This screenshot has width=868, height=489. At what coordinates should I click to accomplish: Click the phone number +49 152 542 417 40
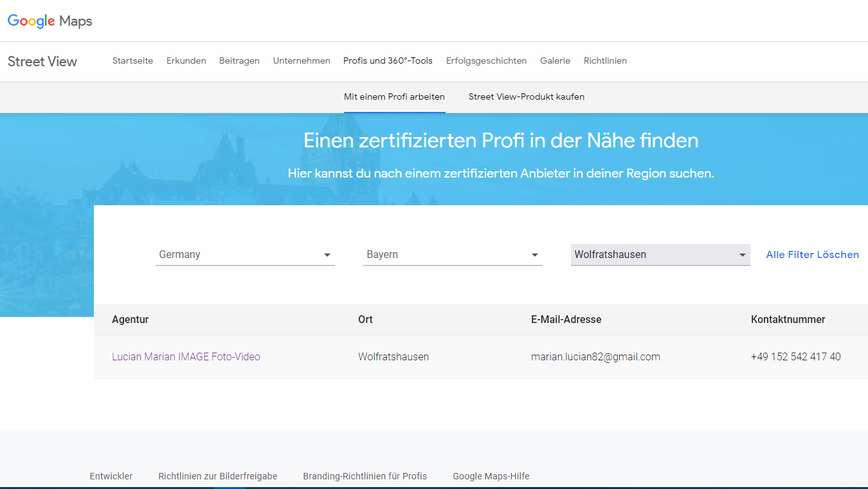pyautogui.click(x=795, y=356)
